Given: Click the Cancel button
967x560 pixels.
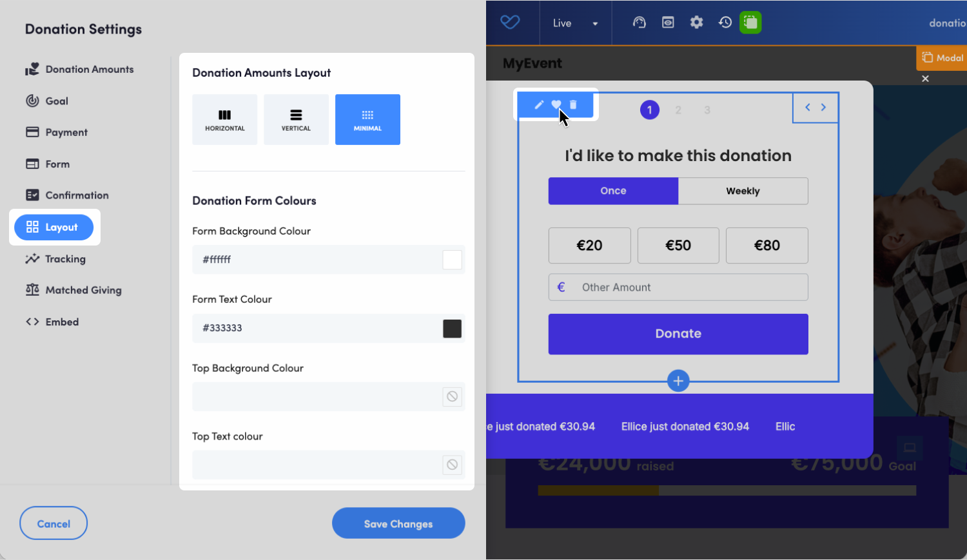Looking at the screenshot, I should [x=54, y=523].
